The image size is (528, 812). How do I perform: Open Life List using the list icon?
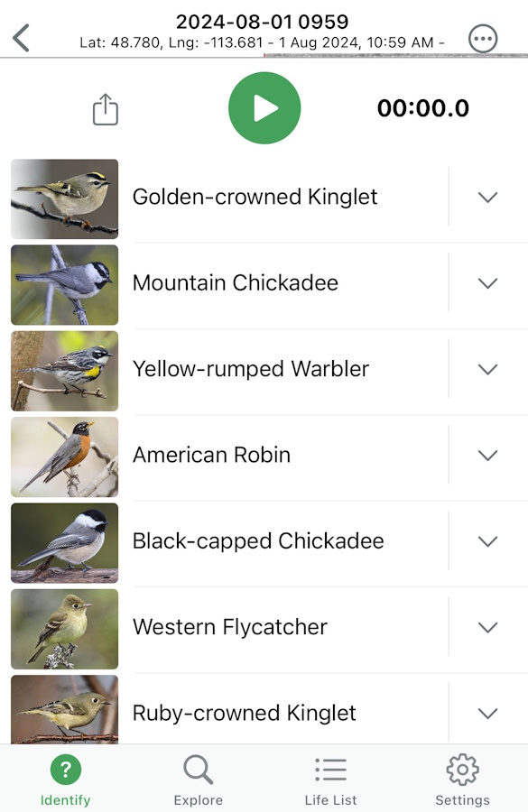pos(330,770)
